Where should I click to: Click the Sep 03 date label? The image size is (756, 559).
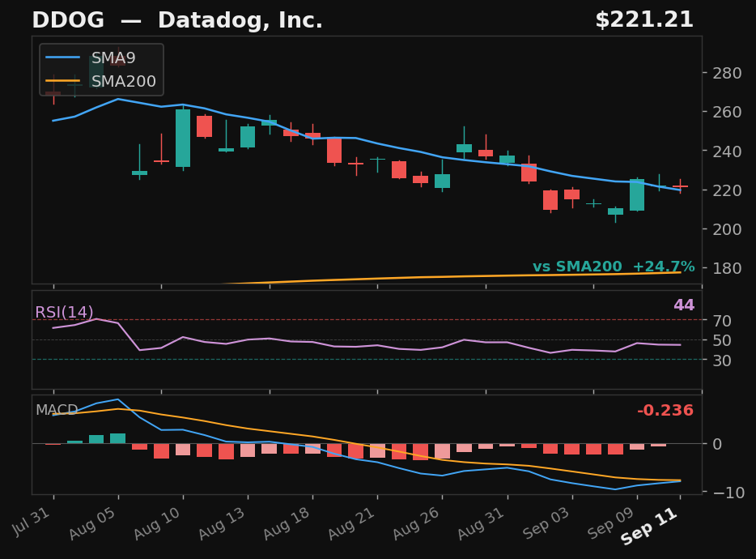[x=548, y=523]
